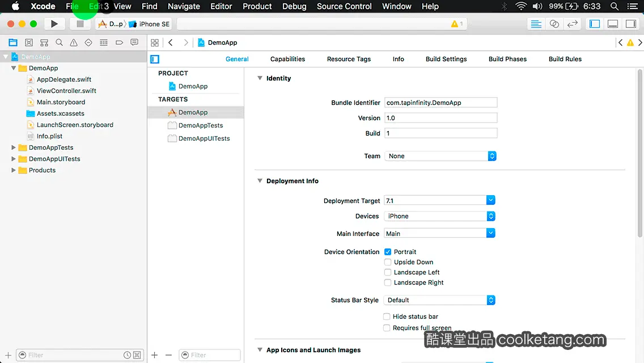Viewport: 644px width, 363px height.
Task: Toggle the Debug area panel
Action: [613, 24]
